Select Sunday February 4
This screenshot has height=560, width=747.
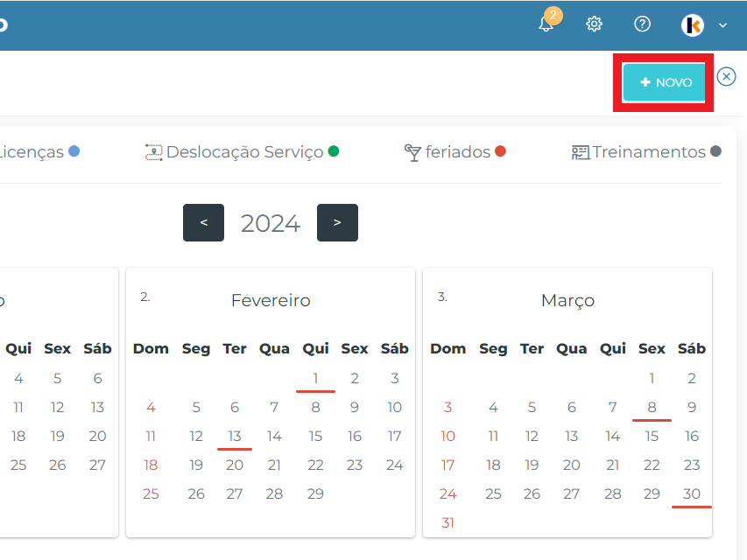coord(151,407)
